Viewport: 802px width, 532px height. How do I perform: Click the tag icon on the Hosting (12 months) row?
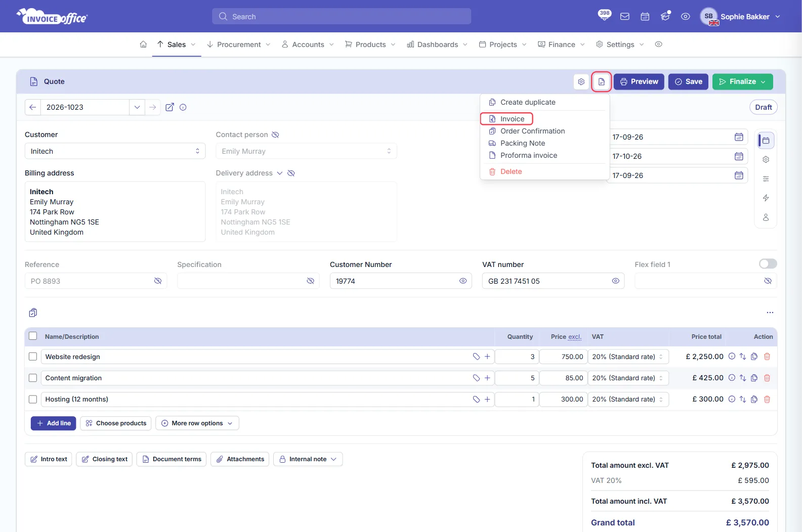coord(476,399)
